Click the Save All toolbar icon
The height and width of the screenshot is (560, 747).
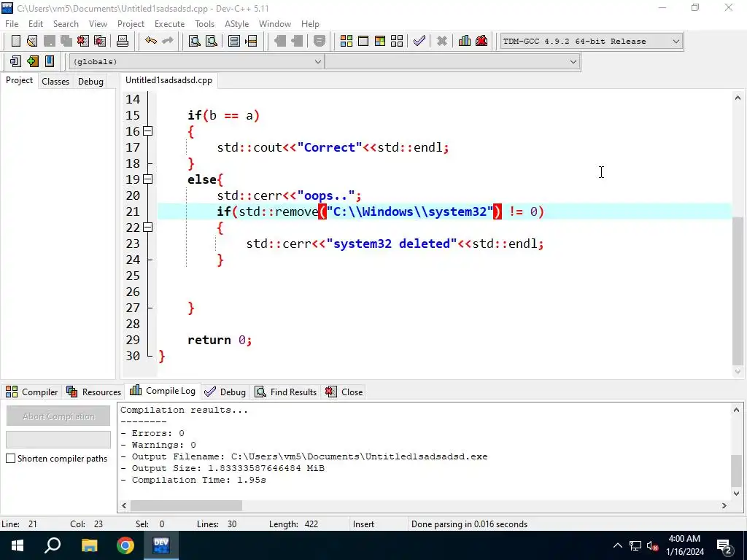coord(66,41)
